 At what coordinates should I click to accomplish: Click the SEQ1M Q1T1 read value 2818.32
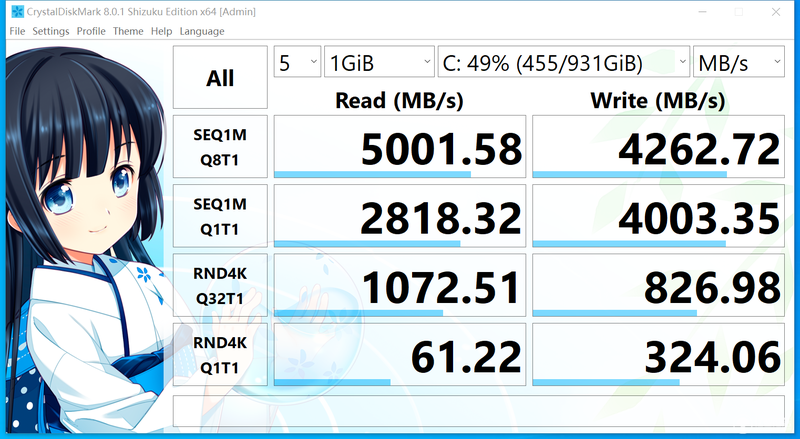pos(399,216)
